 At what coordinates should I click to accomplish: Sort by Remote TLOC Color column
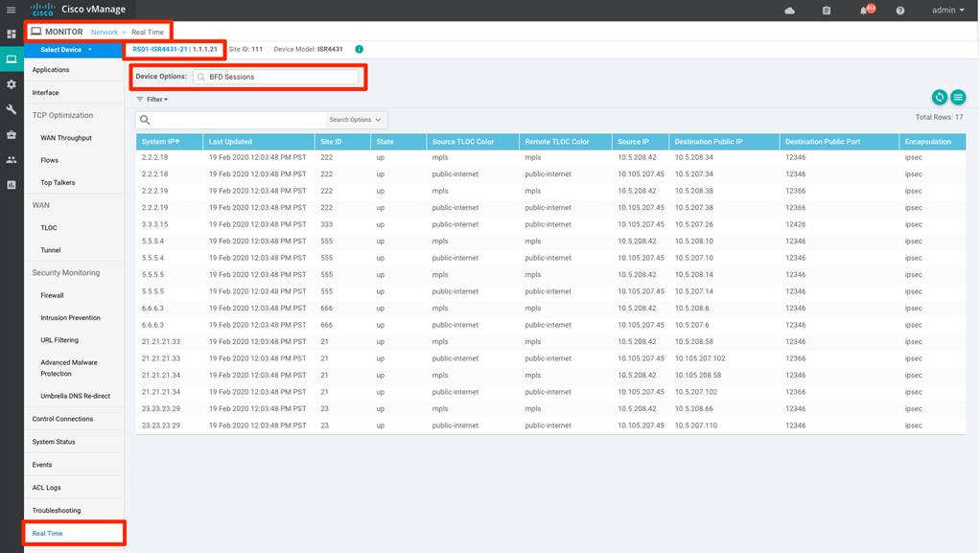click(x=566, y=142)
